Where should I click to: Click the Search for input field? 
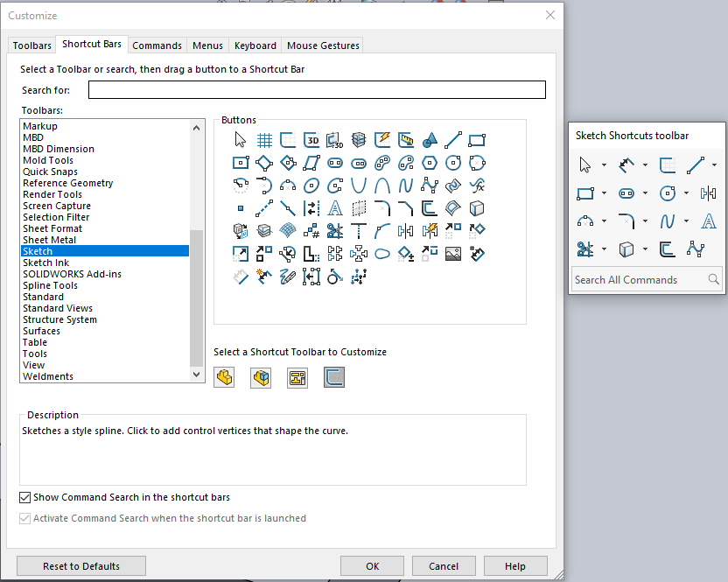[x=317, y=90]
